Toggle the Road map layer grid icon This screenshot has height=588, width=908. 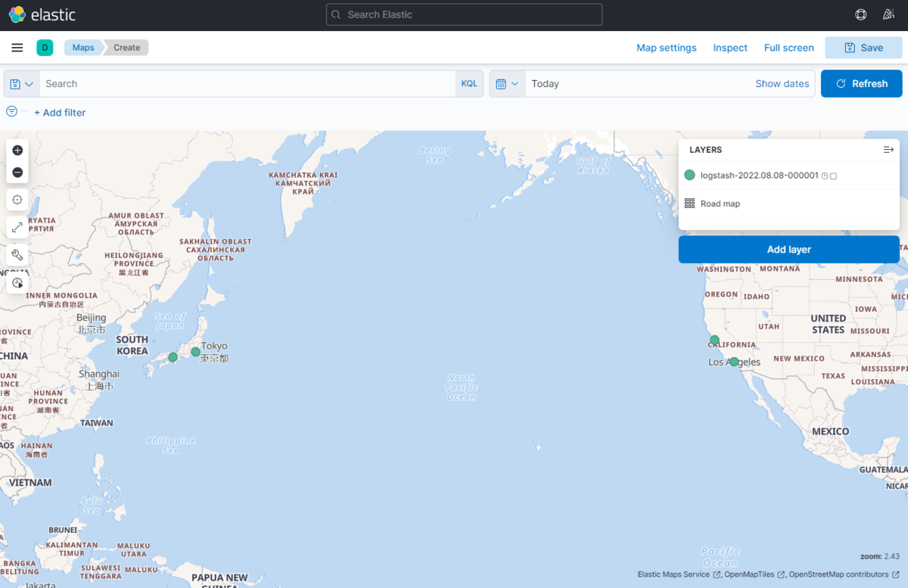pyautogui.click(x=689, y=204)
